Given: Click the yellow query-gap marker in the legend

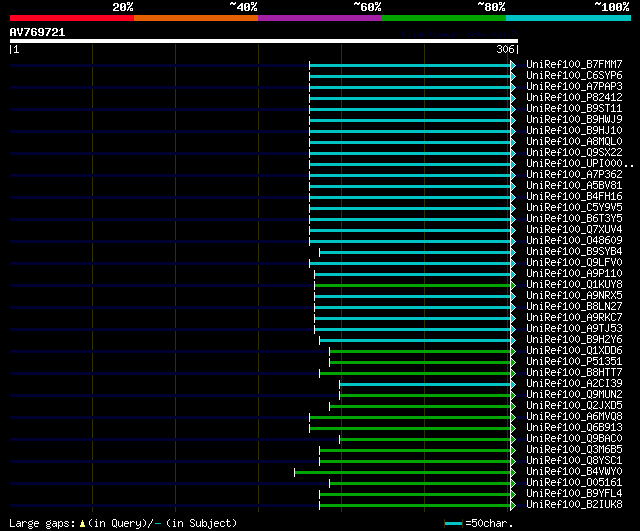Looking at the screenshot, I should pos(82,524).
